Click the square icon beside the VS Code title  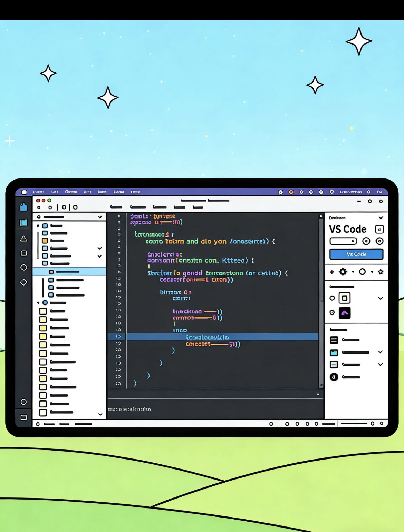pos(379,229)
